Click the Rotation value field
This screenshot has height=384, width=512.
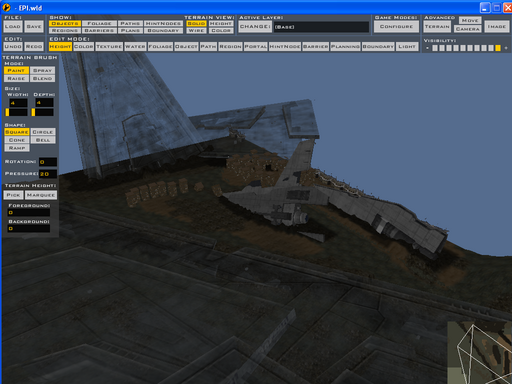(x=48, y=162)
